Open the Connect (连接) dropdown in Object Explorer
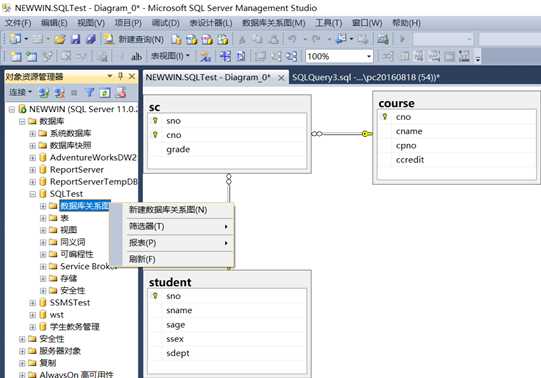The image size is (541, 378). click(20, 92)
